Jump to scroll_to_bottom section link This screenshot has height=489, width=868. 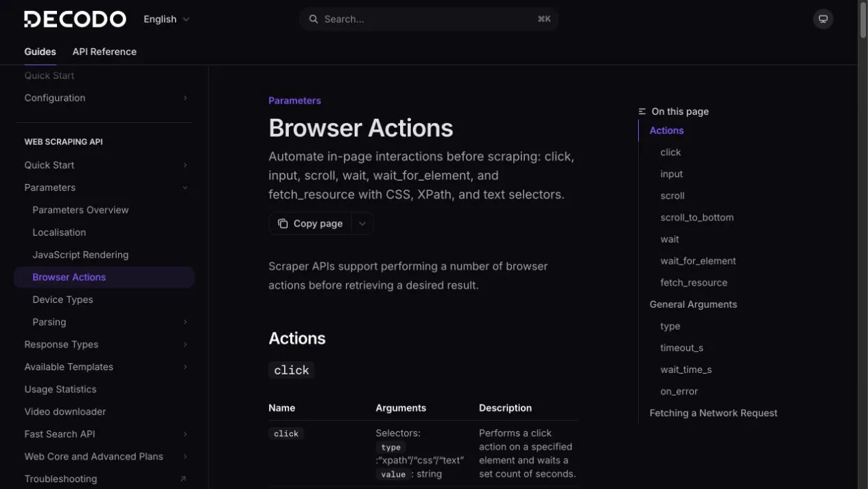pos(696,218)
